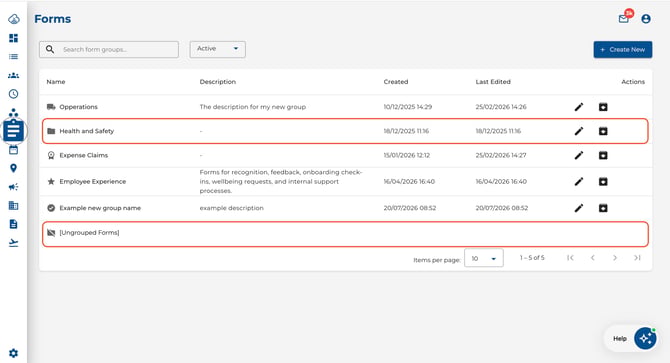Archive the Opperations group

[x=603, y=107]
